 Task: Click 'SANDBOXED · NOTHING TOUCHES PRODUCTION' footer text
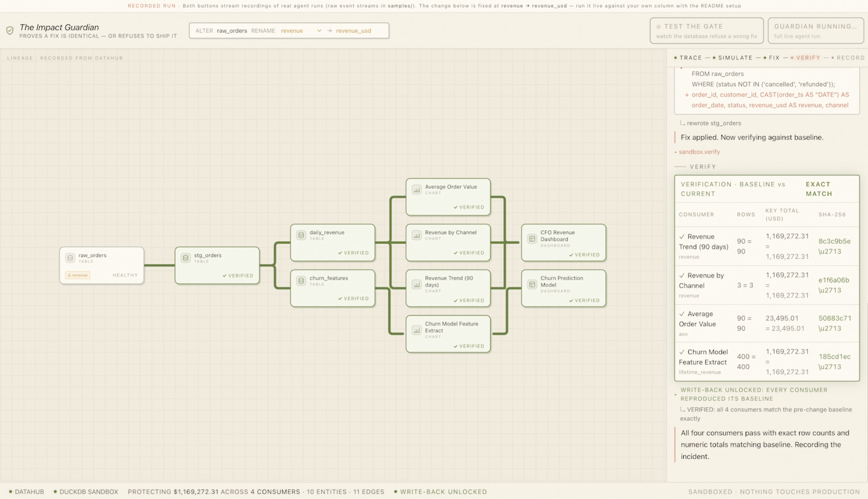pyautogui.click(x=774, y=492)
